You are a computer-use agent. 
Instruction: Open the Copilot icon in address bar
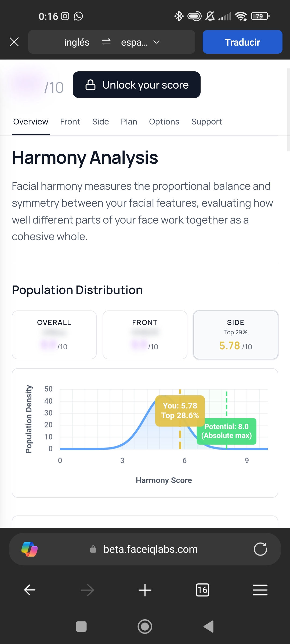[30, 549]
